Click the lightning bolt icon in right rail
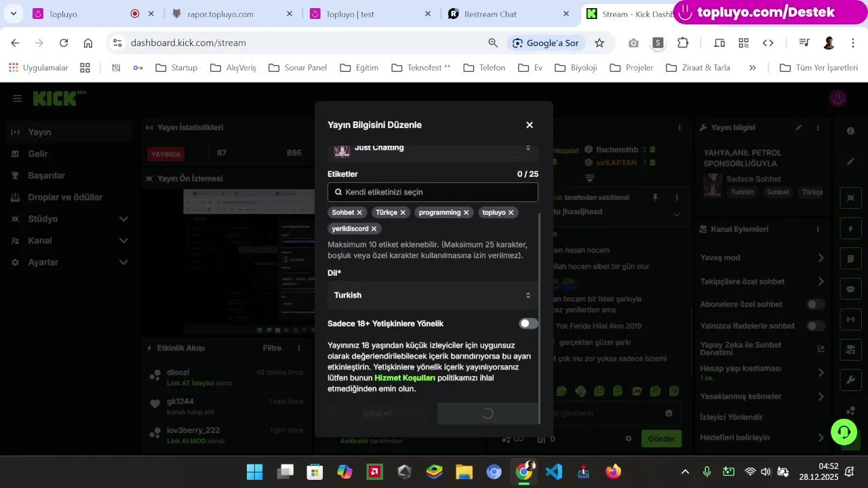The width and height of the screenshot is (868, 488). pyautogui.click(x=851, y=228)
